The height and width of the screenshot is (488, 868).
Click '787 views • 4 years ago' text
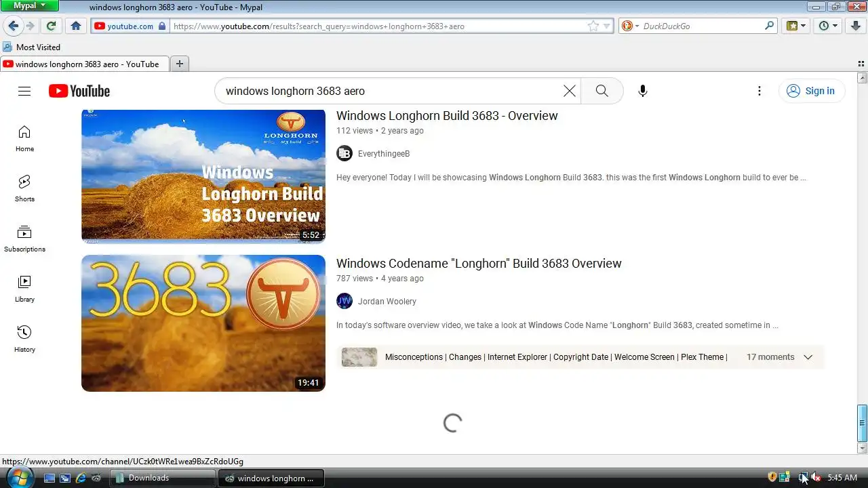(380, 279)
